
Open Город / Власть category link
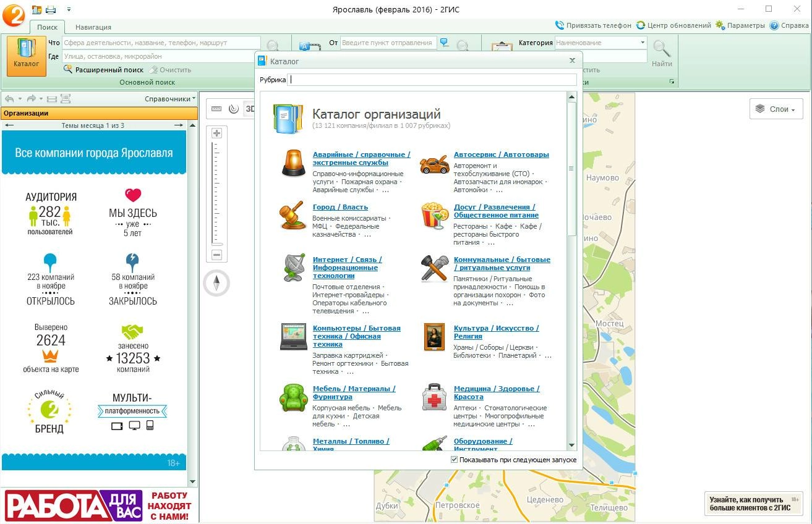[x=340, y=207]
